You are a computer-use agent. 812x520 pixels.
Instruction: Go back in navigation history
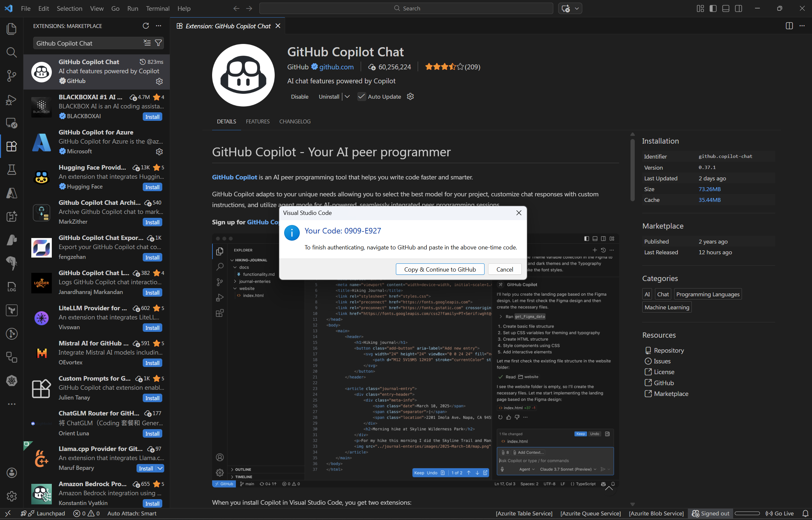coord(237,8)
